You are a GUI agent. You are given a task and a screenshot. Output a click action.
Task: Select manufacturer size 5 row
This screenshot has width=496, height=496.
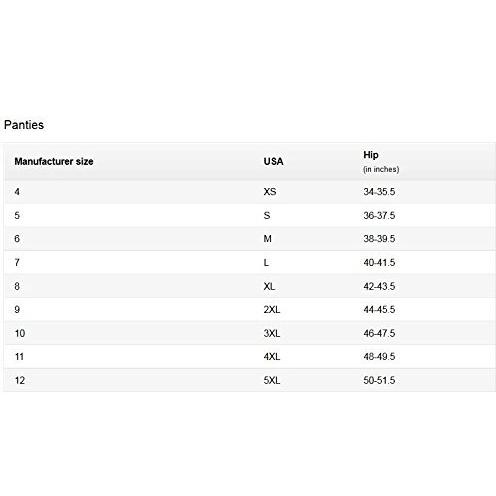[249, 215]
